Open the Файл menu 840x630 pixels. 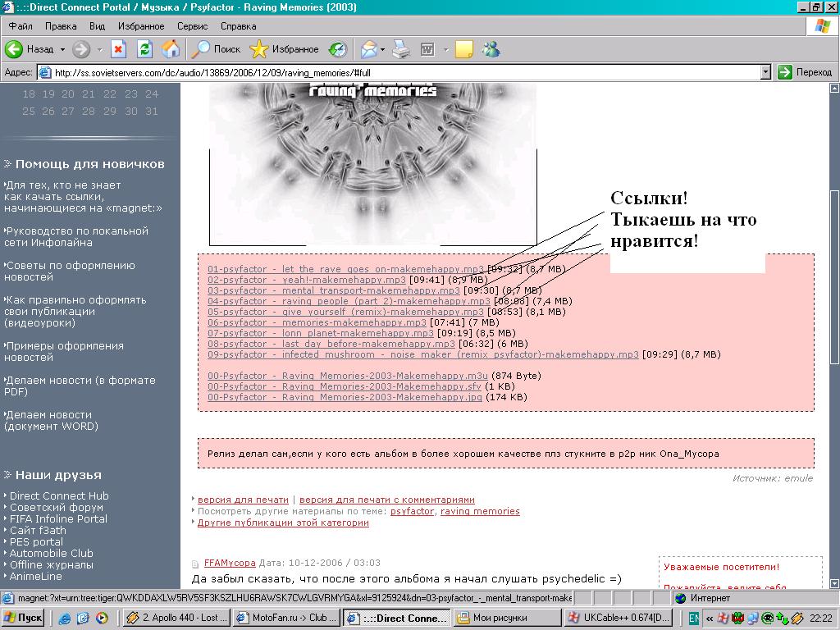point(21,25)
